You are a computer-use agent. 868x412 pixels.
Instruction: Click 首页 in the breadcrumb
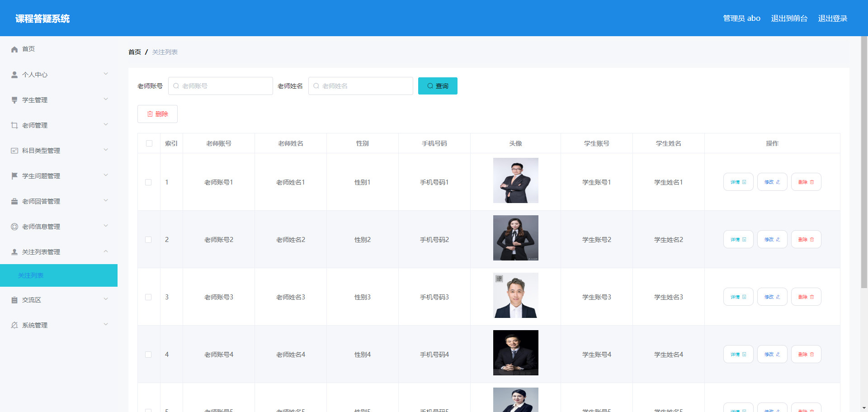click(135, 52)
